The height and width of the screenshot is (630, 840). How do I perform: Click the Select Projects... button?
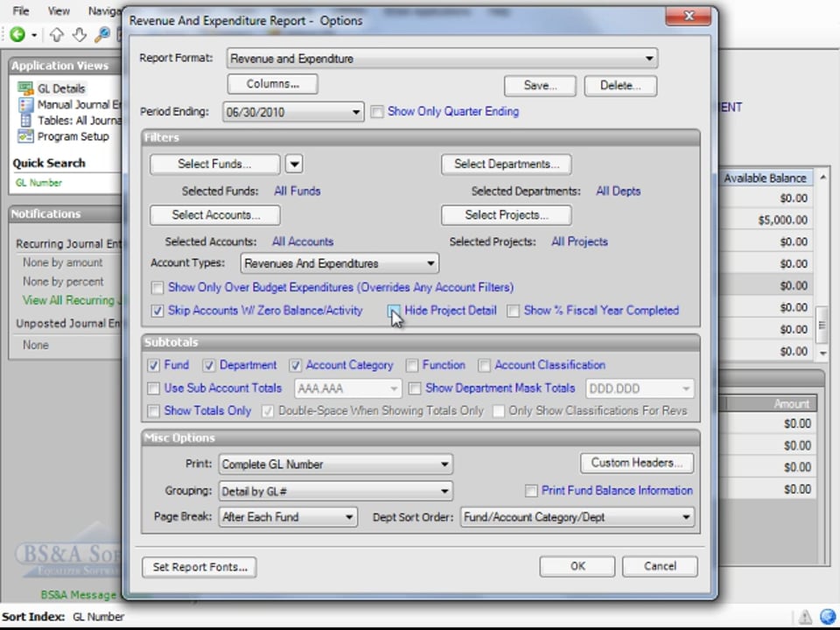(507, 215)
